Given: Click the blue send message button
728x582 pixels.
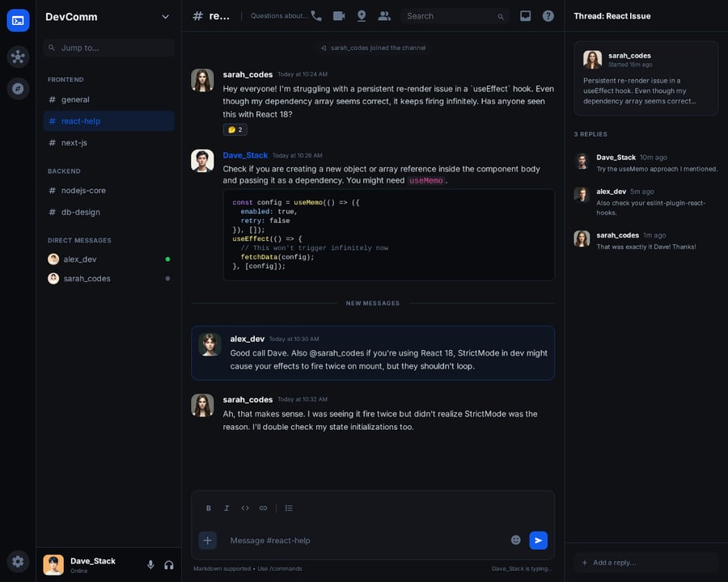Looking at the screenshot, I should click(x=538, y=540).
